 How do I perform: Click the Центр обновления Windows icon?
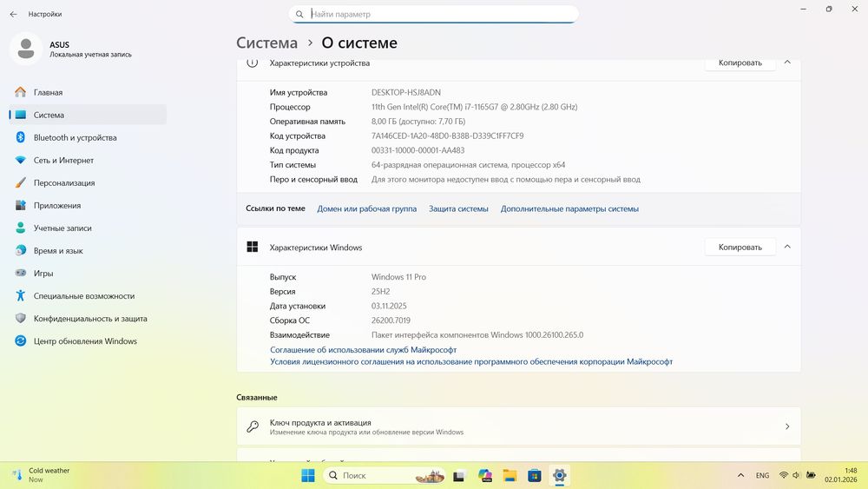[x=21, y=341]
